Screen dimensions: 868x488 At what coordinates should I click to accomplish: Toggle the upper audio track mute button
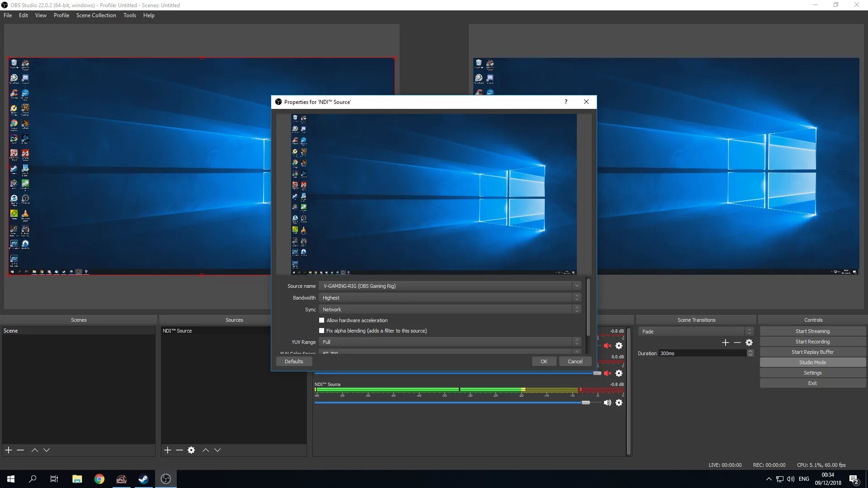click(608, 345)
